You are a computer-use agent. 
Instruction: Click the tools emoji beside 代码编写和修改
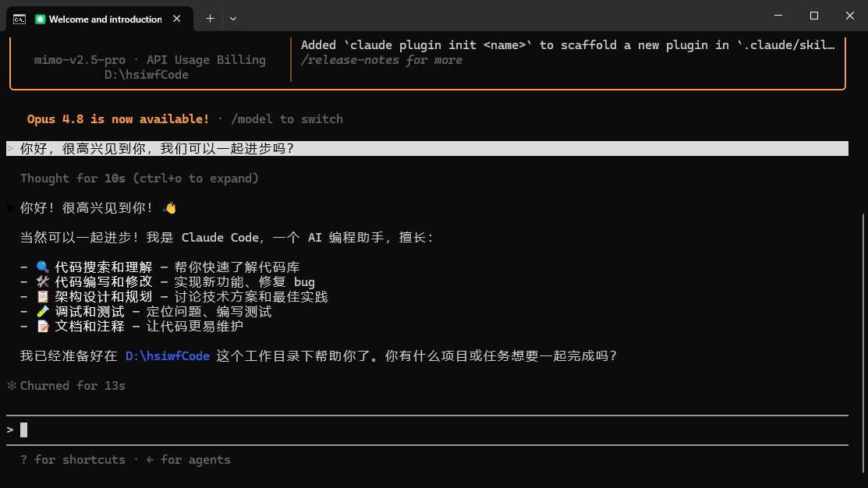coord(43,282)
